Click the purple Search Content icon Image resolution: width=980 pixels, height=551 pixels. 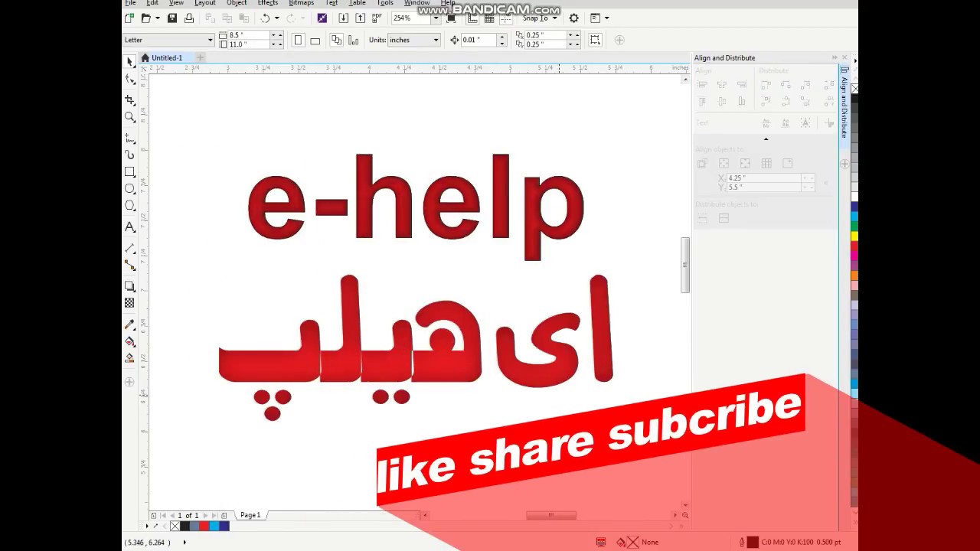pos(322,18)
